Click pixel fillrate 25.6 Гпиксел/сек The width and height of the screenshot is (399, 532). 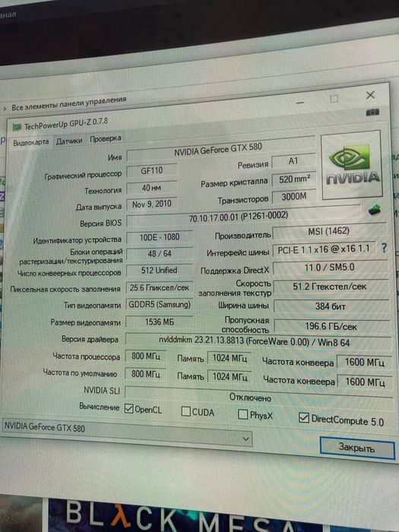160,288
